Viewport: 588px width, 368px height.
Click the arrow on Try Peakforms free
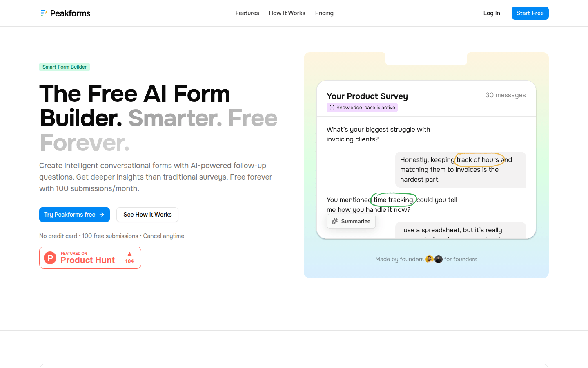102,215
